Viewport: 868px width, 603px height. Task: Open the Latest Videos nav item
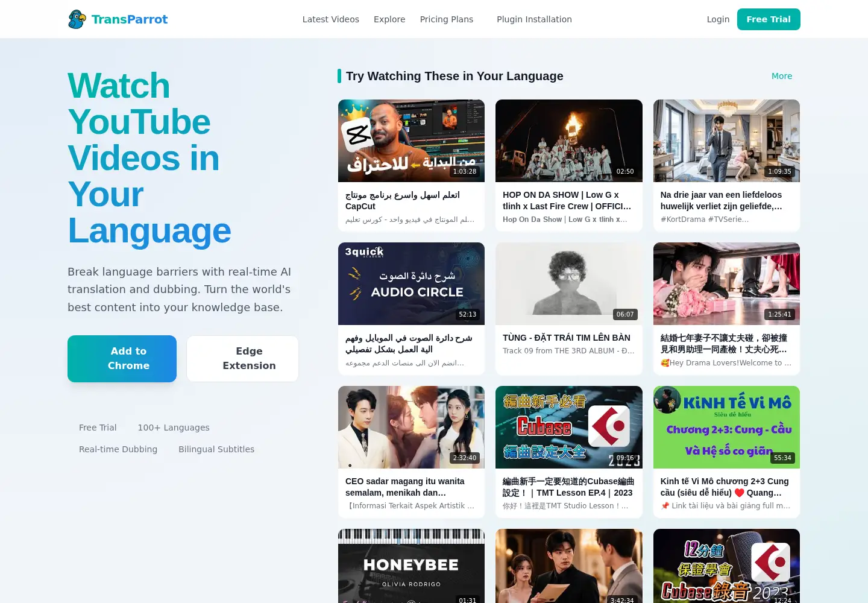tap(331, 19)
